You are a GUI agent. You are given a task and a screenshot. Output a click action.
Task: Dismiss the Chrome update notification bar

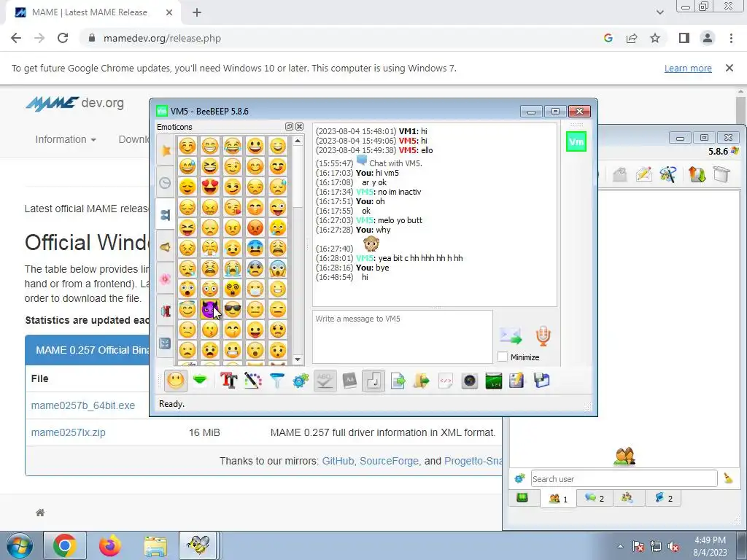click(x=729, y=68)
